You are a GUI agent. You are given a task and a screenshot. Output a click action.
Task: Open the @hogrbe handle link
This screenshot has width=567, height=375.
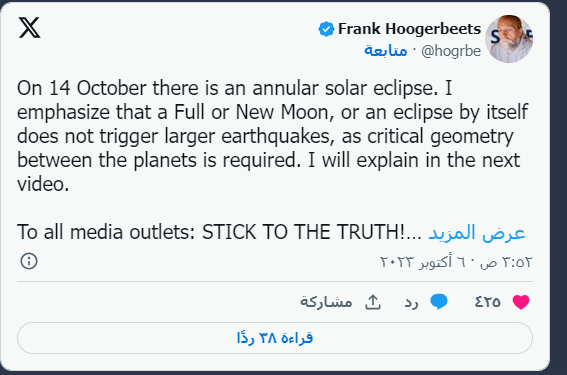(451, 51)
